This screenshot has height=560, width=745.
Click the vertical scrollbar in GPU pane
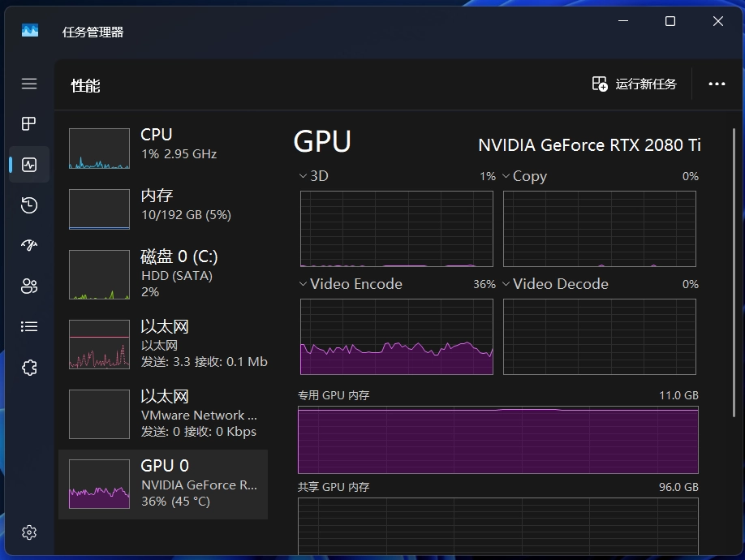click(x=734, y=274)
